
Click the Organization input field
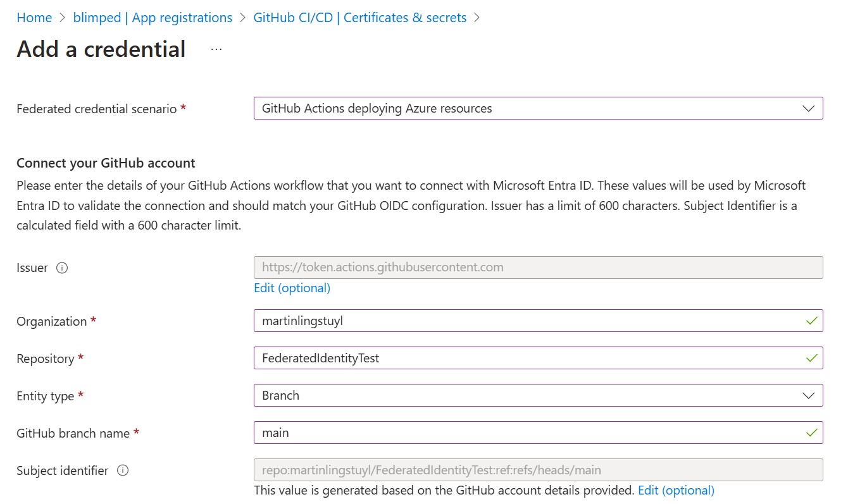(x=538, y=321)
